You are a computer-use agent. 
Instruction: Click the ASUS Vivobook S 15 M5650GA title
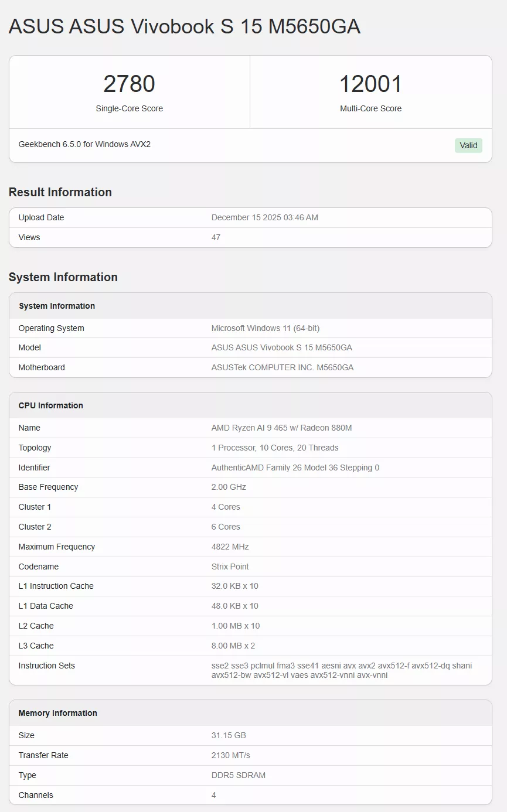[x=185, y=26]
